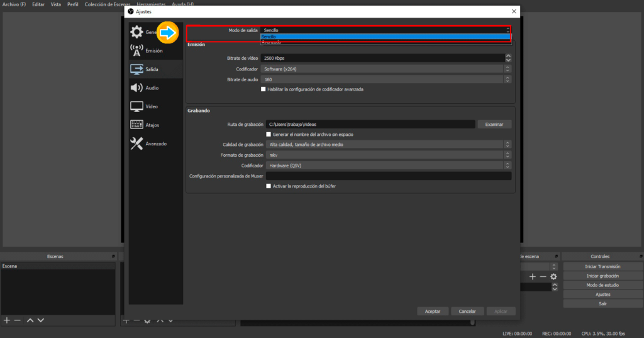Open the Perfil menu
Viewport: 644px width, 338px height.
point(73,4)
